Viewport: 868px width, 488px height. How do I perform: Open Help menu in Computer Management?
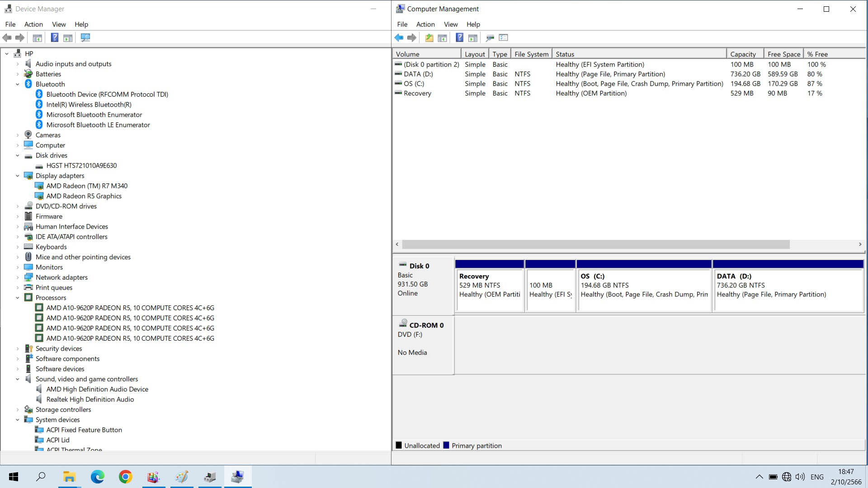pos(473,24)
